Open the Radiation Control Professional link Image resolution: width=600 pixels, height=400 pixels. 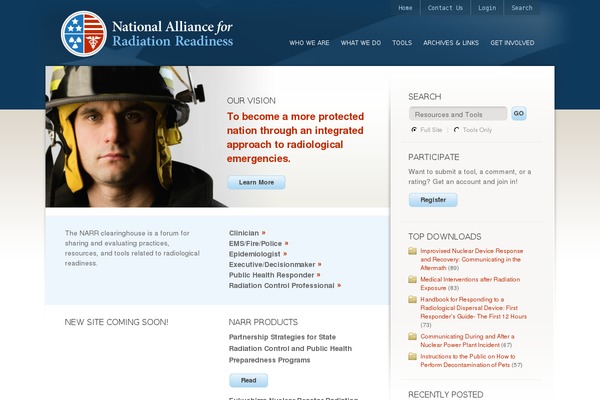coord(282,286)
